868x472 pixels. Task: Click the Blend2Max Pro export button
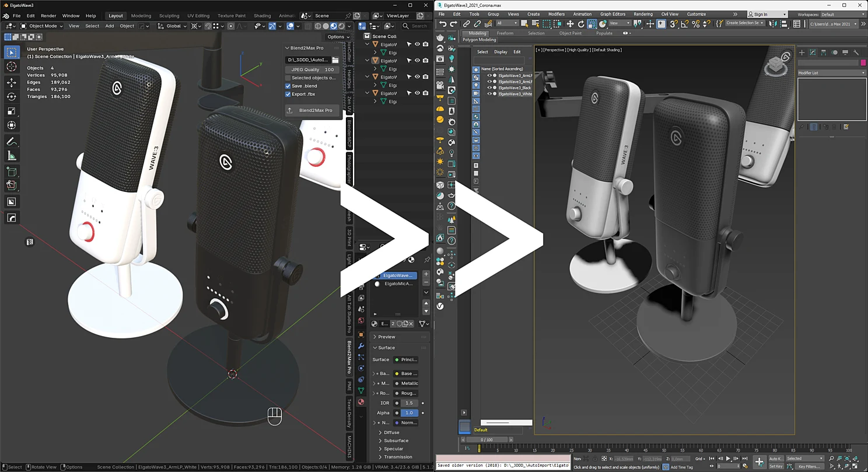[x=312, y=110]
